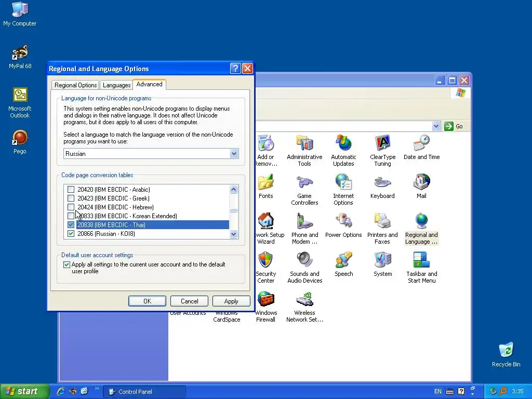Open Power Options applet
The width and height of the screenshot is (532, 399).
click(343, 225)
